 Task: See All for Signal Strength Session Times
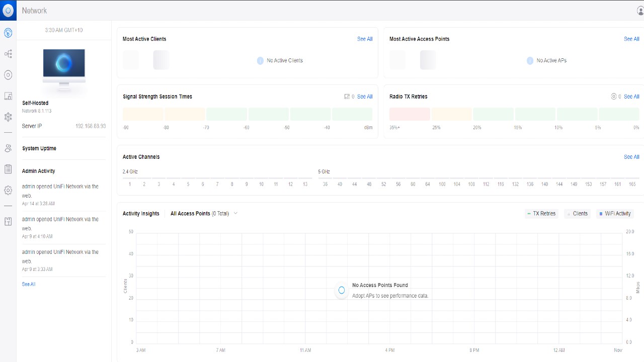pos(365,97)
